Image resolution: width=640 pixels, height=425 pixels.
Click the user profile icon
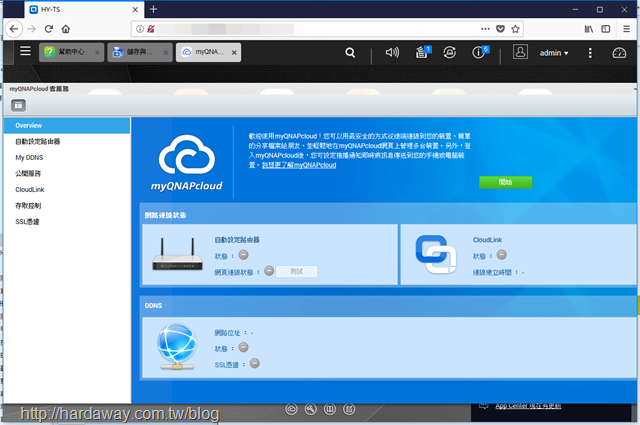520,52
